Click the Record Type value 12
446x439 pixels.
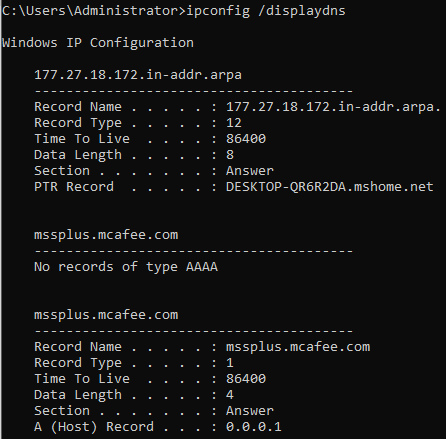click(234, 123)
